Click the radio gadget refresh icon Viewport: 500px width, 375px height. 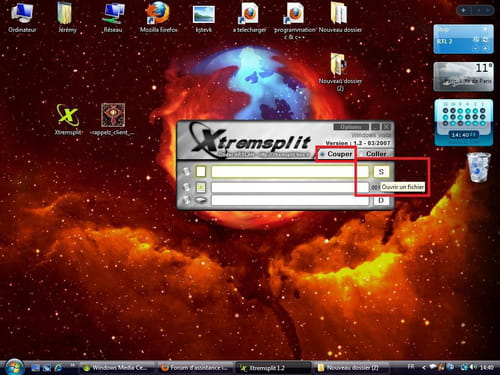pos(486,40)
